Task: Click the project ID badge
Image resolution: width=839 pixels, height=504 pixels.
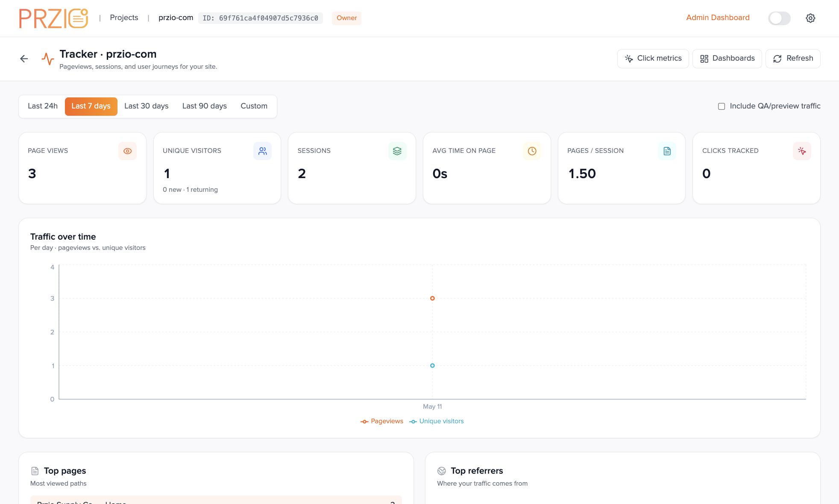Action: [x=260, y=18]
